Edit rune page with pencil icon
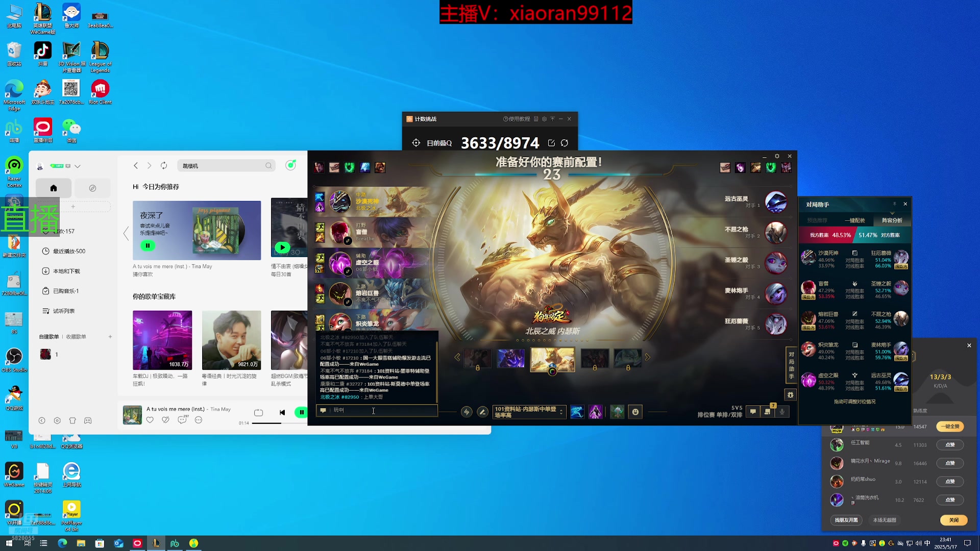This screenshot has width=980, height=551. (482, 412)
